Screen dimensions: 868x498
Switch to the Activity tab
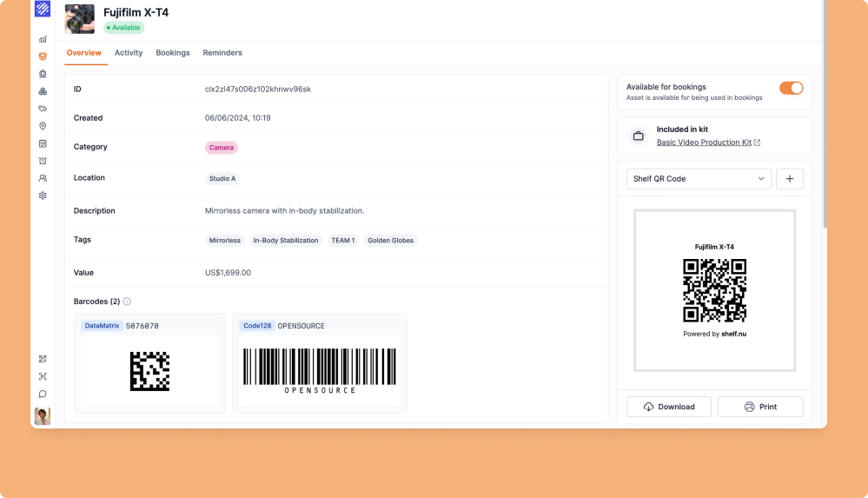[129, 53]
